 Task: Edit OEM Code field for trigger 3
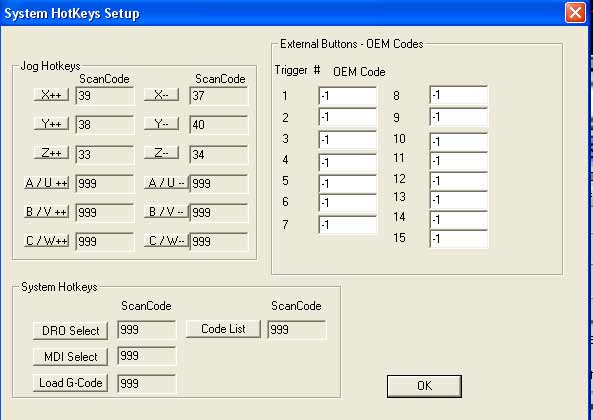tap(348, 140)
